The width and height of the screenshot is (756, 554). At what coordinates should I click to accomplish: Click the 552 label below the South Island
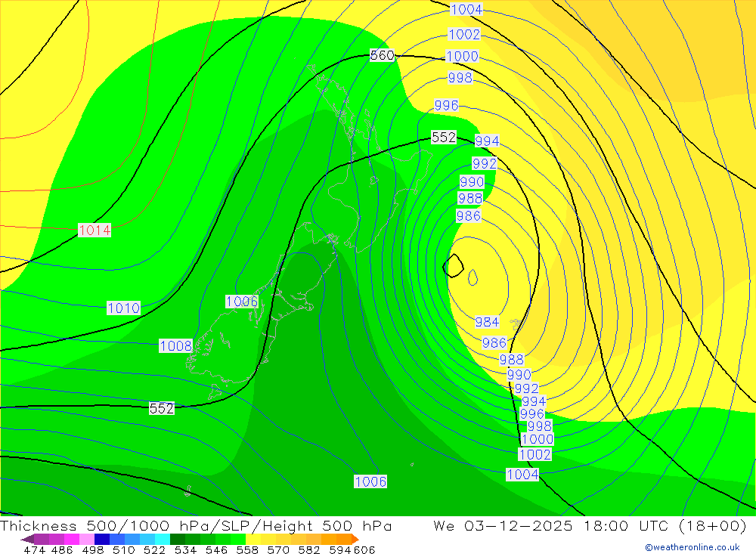(x=162, y=408)
